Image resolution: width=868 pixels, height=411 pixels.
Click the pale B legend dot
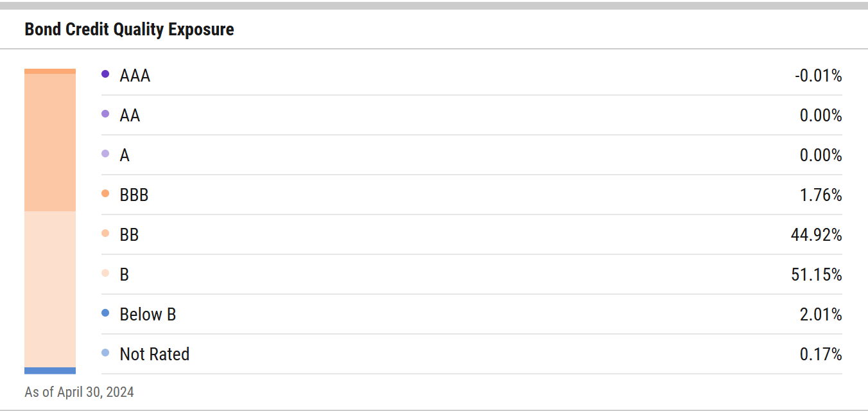(105, 273)
